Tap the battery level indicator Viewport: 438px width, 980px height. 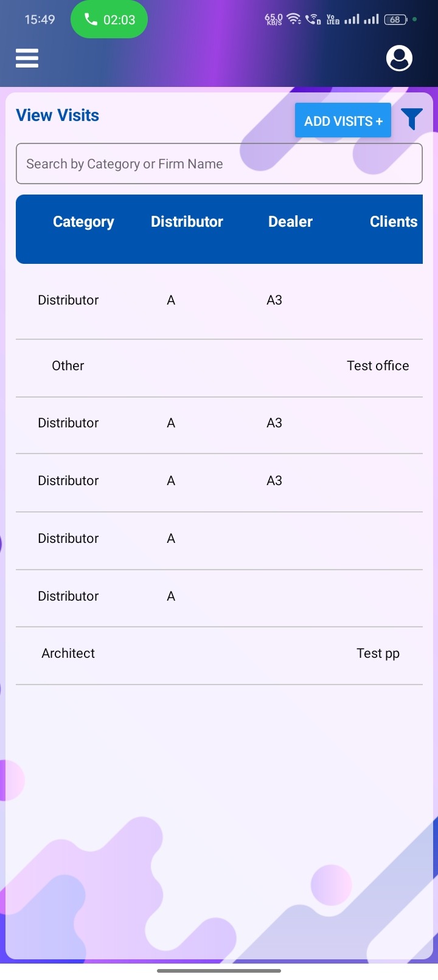[395, 19]
